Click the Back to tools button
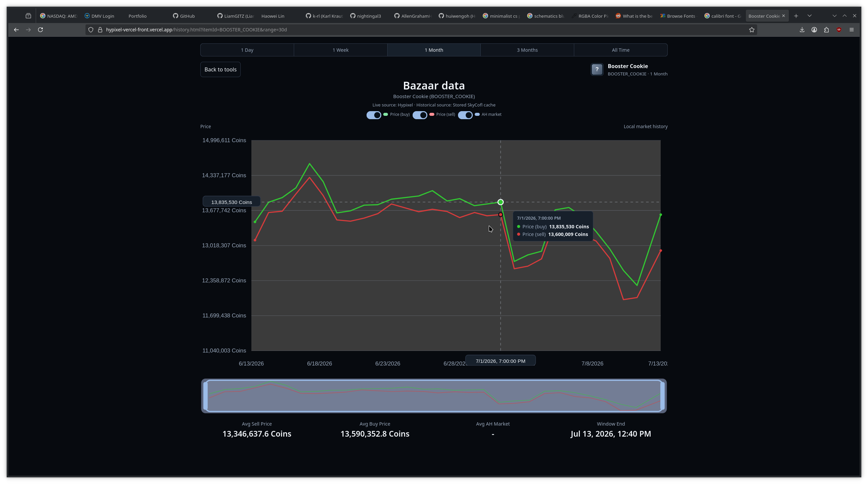 pyautogui.click(x=220, y=69)
